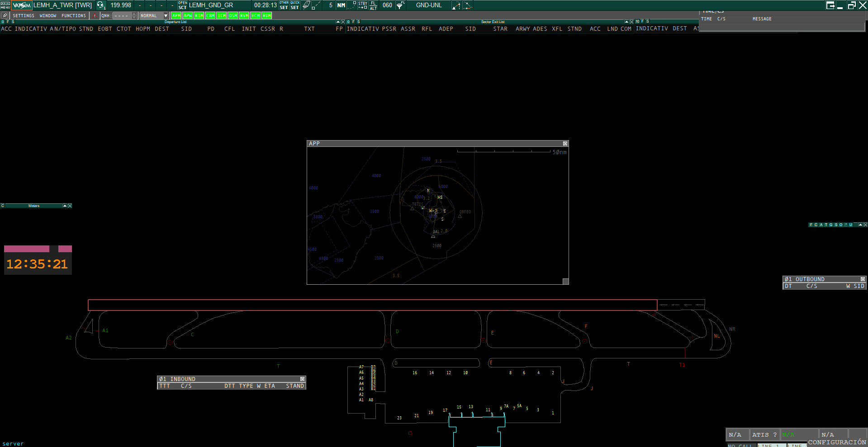Open the SETTINGS menu

pos(24,16)
